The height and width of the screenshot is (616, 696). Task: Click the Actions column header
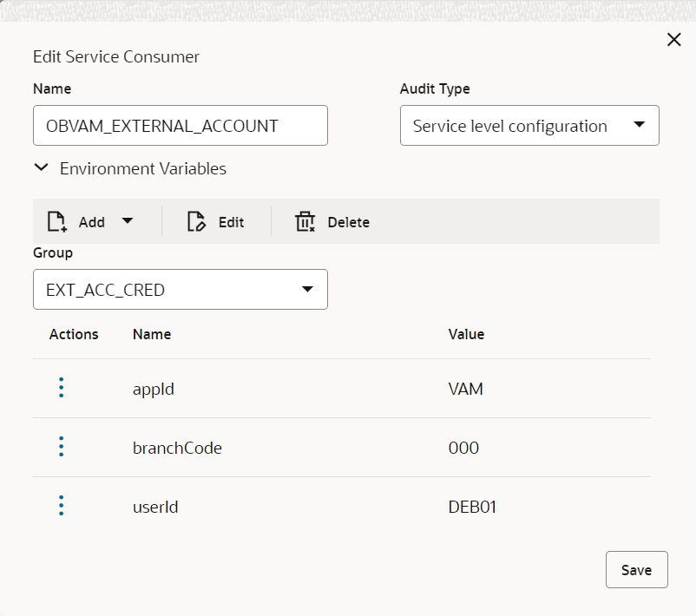tap(74, 334)
